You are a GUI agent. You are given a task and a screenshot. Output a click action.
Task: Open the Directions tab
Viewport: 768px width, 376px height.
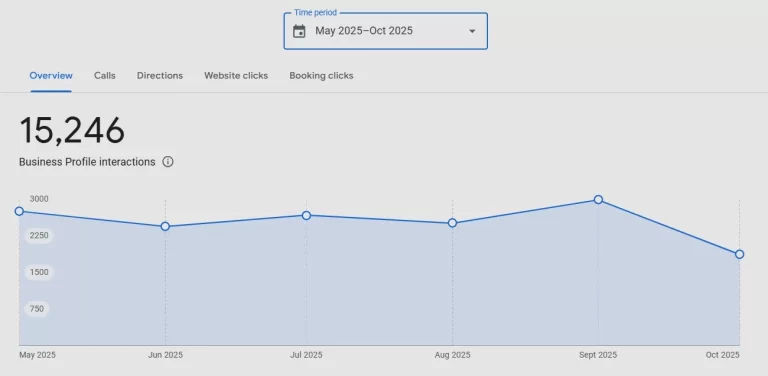click(160, 75)
